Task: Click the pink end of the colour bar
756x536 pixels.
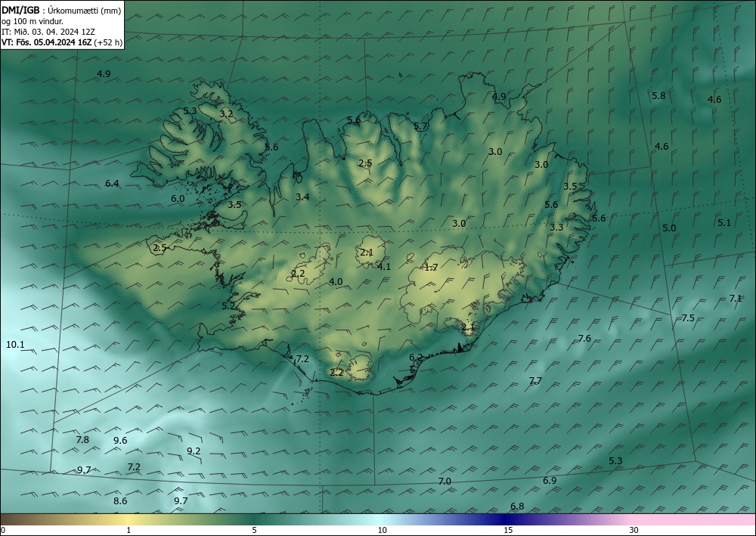Action: click(x=694, y=519)
